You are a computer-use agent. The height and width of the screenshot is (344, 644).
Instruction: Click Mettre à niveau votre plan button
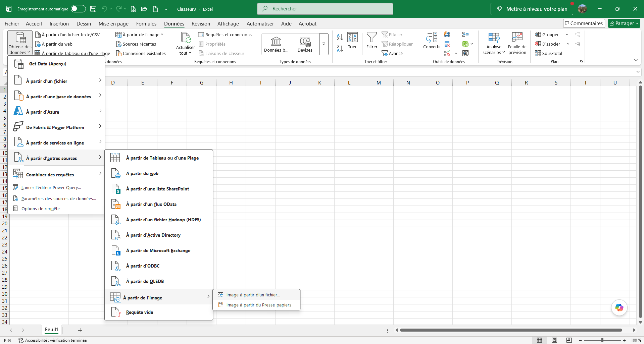tap(532, 9)
